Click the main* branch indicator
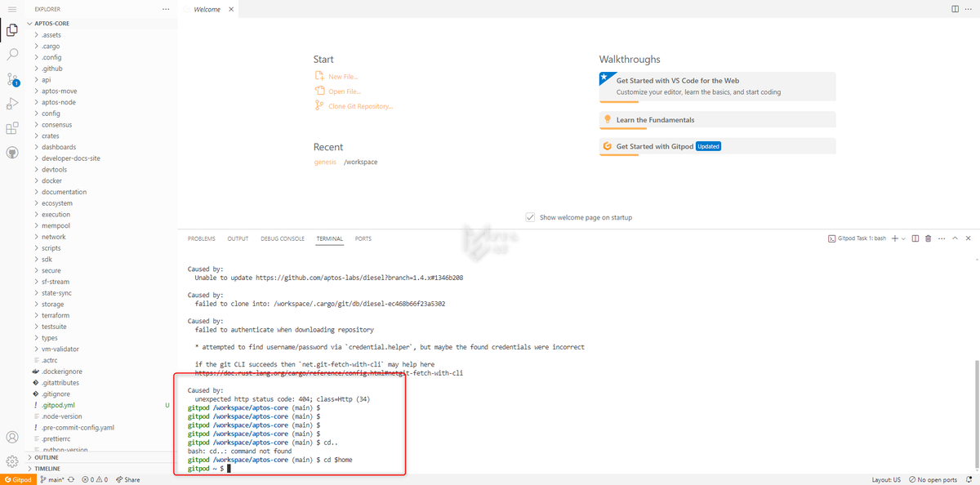This screenshot has height=485, width=980. click(51, 479)
